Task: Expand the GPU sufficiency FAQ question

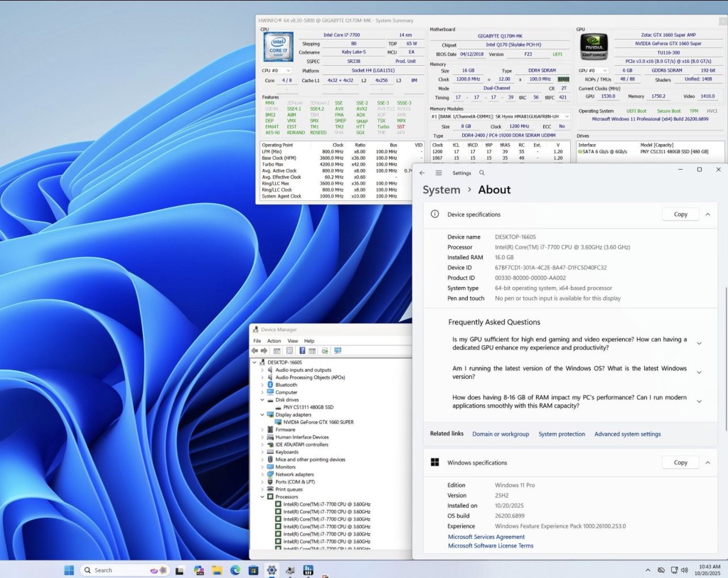Action: 699,344
